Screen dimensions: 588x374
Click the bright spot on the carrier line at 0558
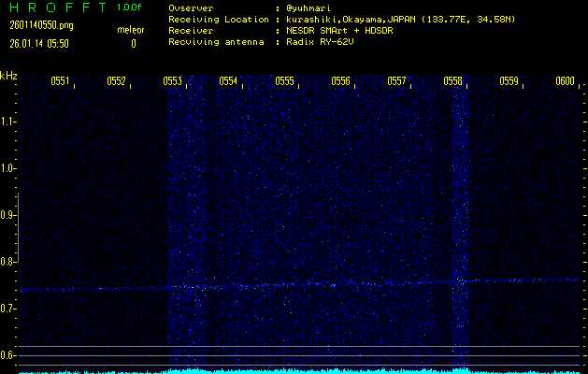[x=460, y=280]
